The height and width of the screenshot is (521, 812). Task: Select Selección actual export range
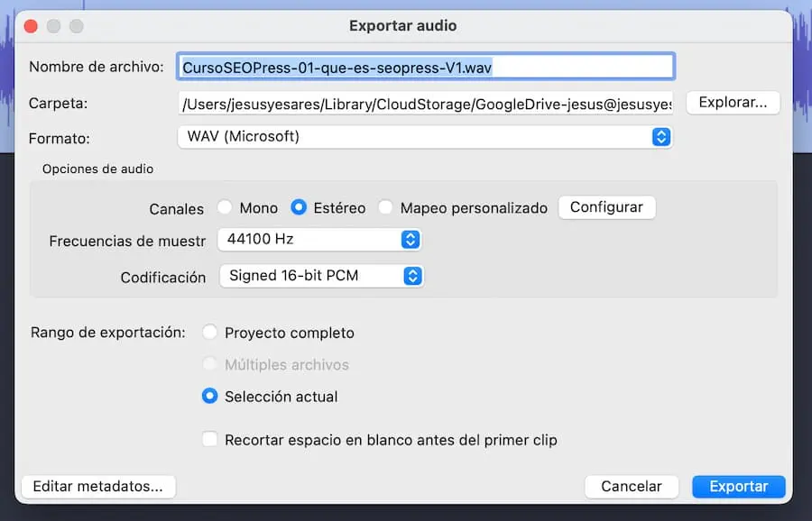click(210, 396)
